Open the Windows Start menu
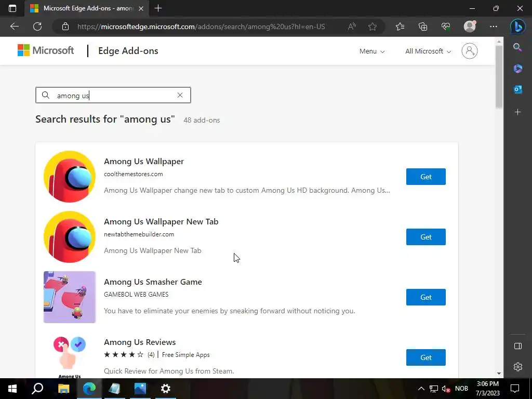Image resolution: width=532 pixels, height=399 pixels. pos(12,389)
